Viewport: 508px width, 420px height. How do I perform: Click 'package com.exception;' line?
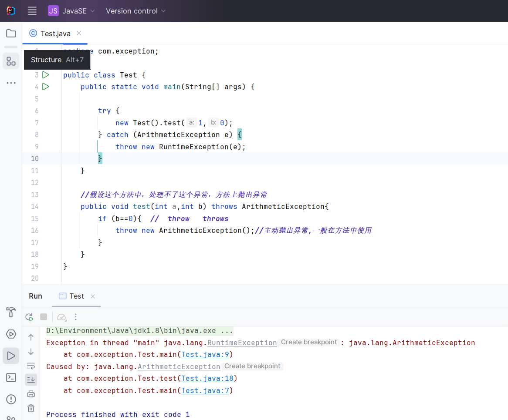[111, 51]
